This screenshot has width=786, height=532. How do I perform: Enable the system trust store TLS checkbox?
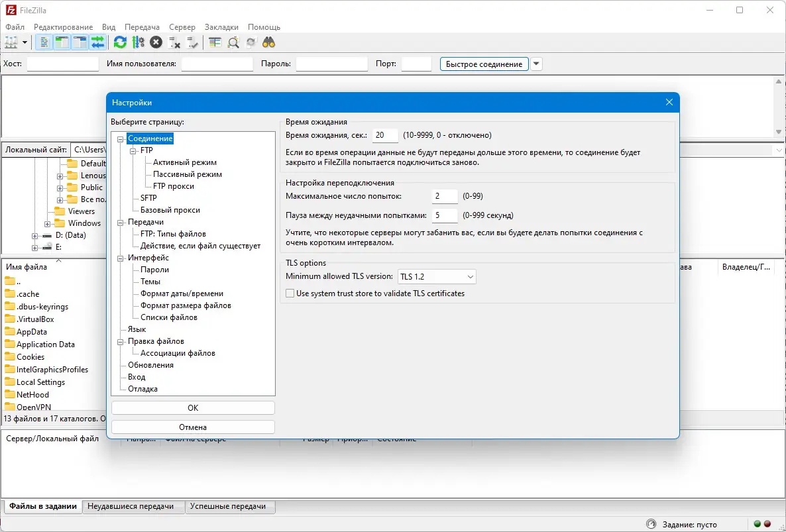pyautogui.click(x=290, y=293)
